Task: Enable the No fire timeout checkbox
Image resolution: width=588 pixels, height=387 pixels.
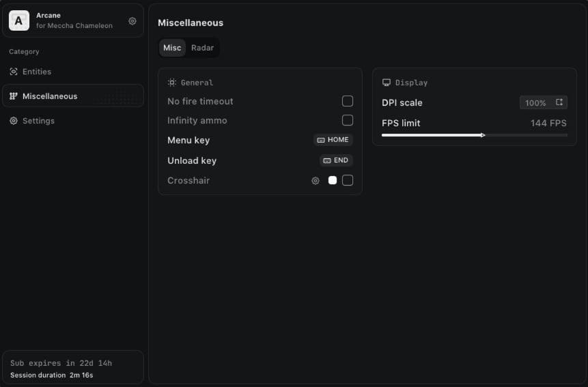Action: pyautogui.click(x=348, y=101)
